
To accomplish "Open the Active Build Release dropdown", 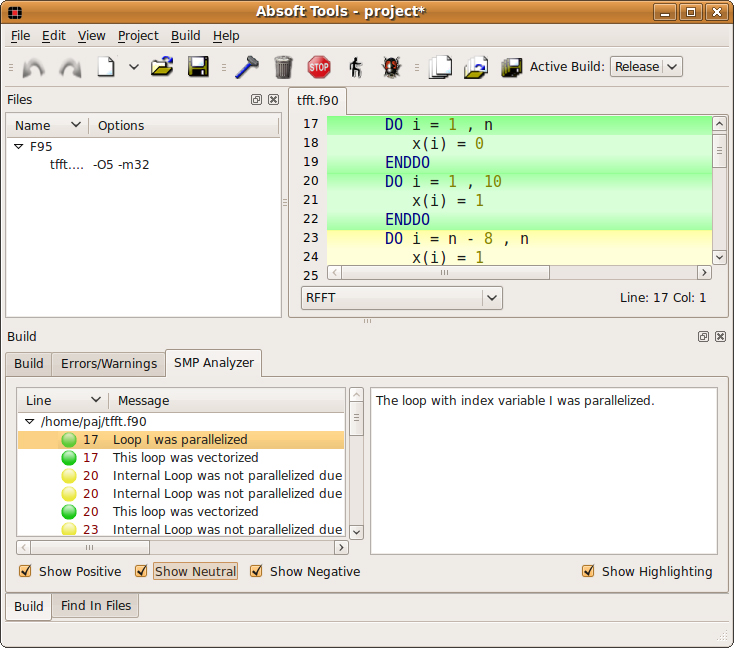I will (x=646, y=67).
